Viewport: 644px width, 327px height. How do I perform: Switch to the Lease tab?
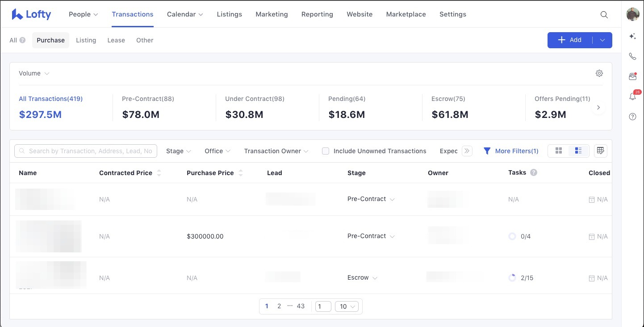[x=116, y=40]
